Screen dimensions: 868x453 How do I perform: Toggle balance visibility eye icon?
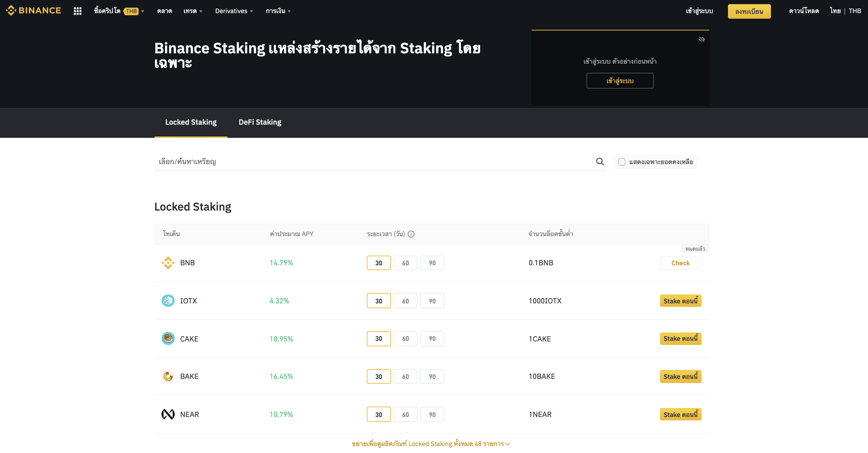pyautogui.click(x=702, y=39)
